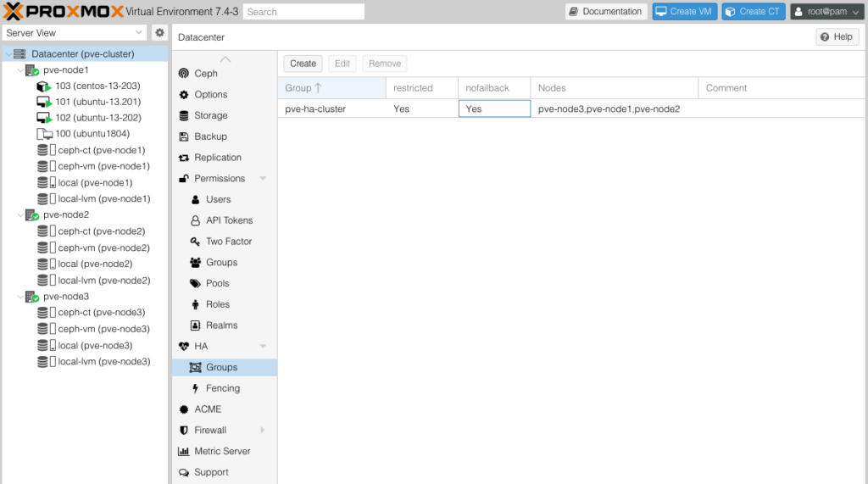The height and width of the screenshot is (484, 868).
Task: Click the Users person icon
Action: (196, 199)
